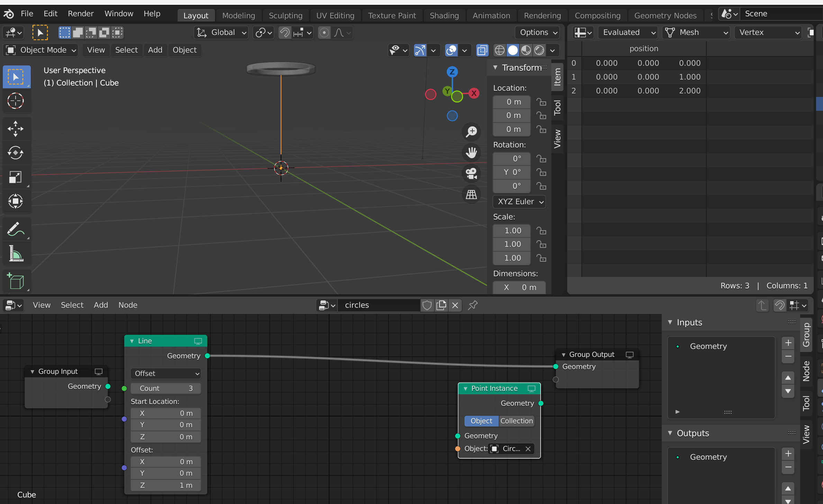Open the Evaluated dropdown in spreadsheet

click(x=628, y=33)
